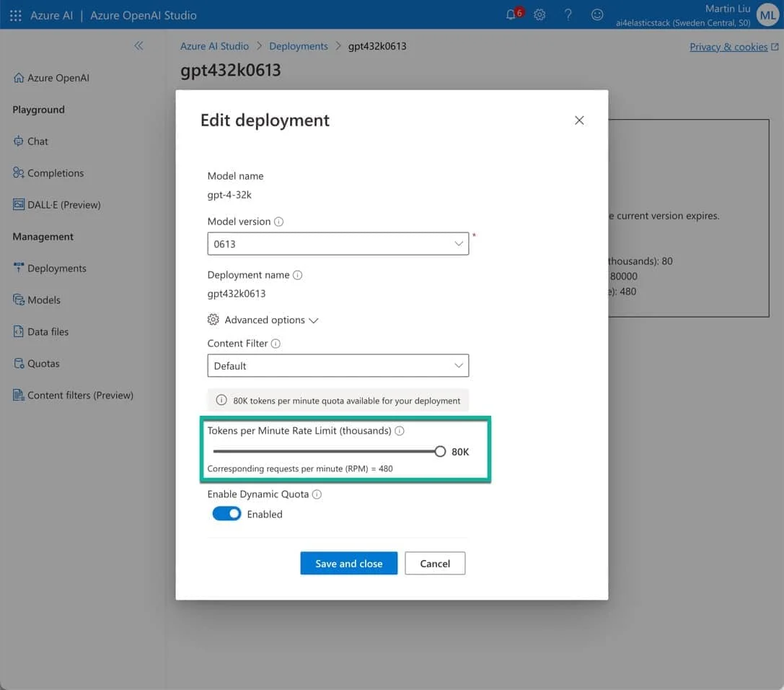The width and height of the screenshot is (784, 690).
Task: Open the feedback smiley icon
Action: tap(597, 14)
